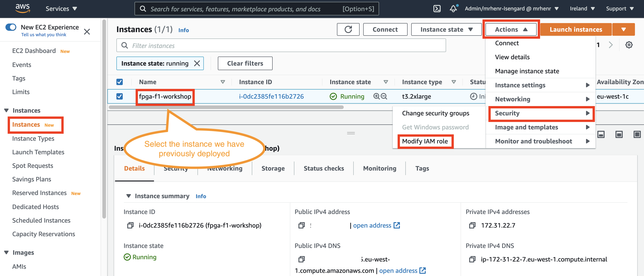Open instance ID link i-0dc2385fe116b2726

click(271, 96)
